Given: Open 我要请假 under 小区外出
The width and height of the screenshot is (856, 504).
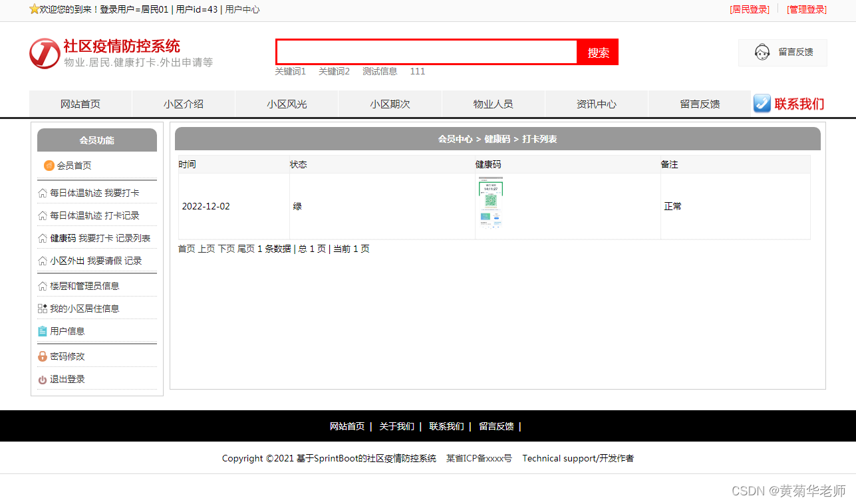Looking at the screenshot, I should tap(104, 261).
